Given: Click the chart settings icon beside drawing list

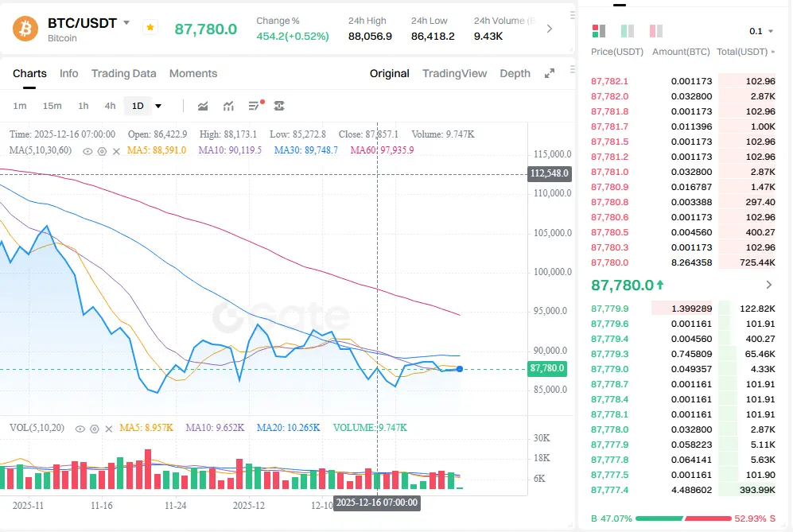Looking at the screenshot, I should click(279, 106).
